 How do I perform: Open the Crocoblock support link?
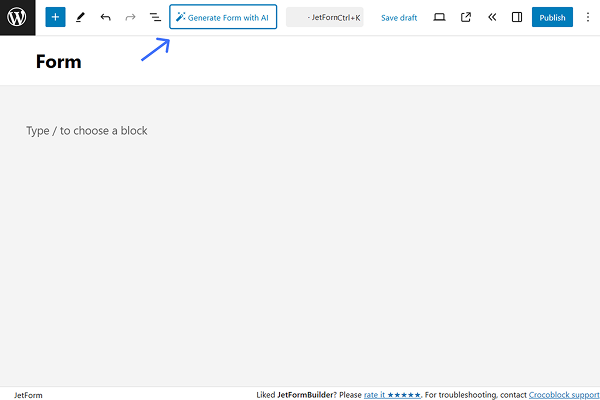[564, 395]
